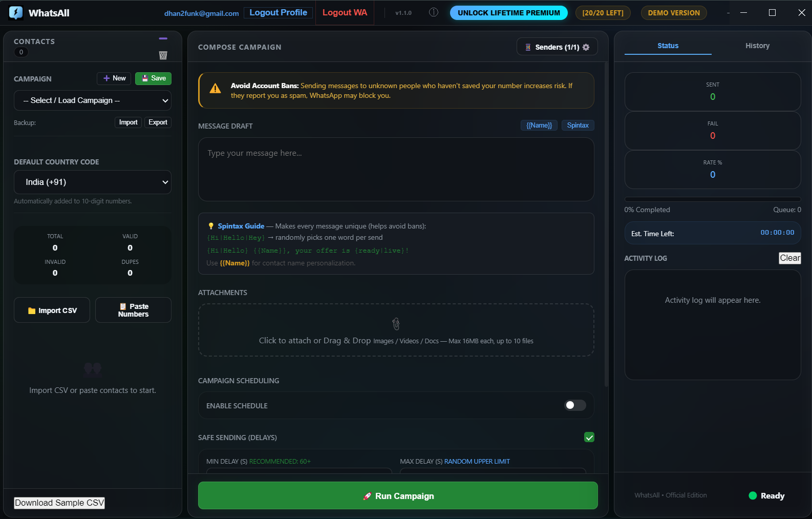Click the warning triangle icon

pyautogui.click(x=215, y=89)
